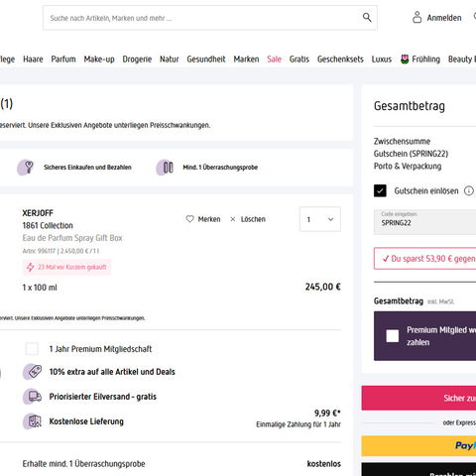The height and width of the screenshot is (476, 476).
Task: Click the Du sparst 53,90 € message
Action: pos(424,259)
